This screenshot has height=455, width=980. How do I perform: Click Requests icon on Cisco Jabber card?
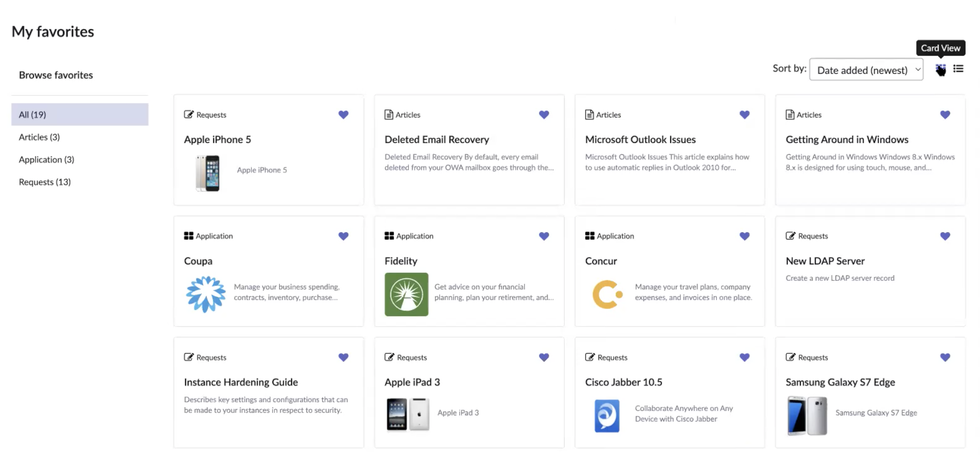590,357
